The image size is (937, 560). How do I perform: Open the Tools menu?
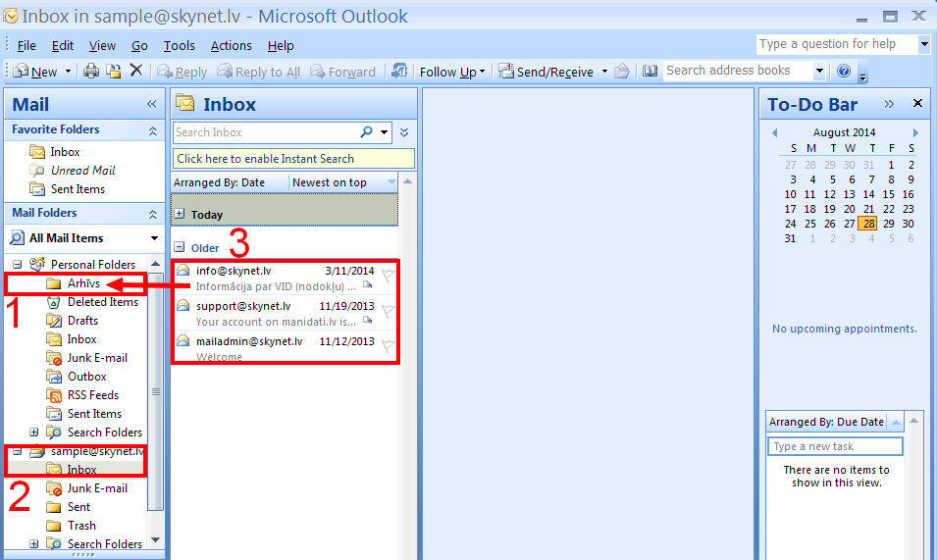tap(179, 46)
